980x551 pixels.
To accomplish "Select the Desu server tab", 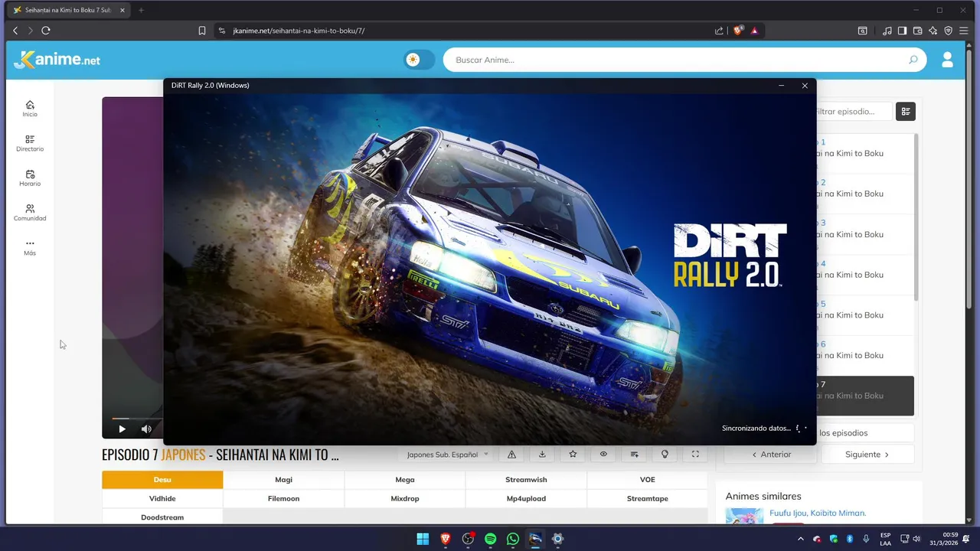I will click(x=162, y=480).
